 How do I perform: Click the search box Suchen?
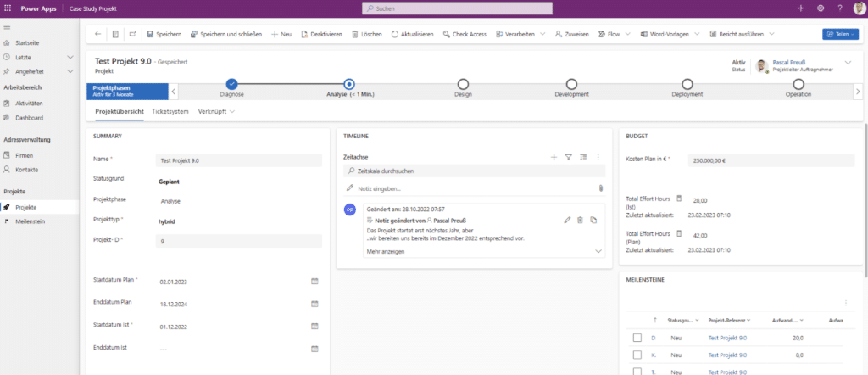[x=457, y=8]
